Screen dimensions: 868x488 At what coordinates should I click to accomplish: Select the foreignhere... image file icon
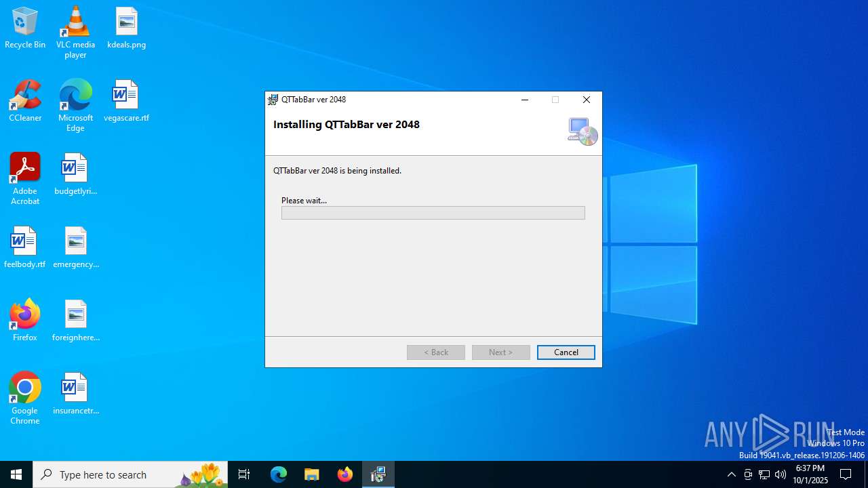[75, 321]
